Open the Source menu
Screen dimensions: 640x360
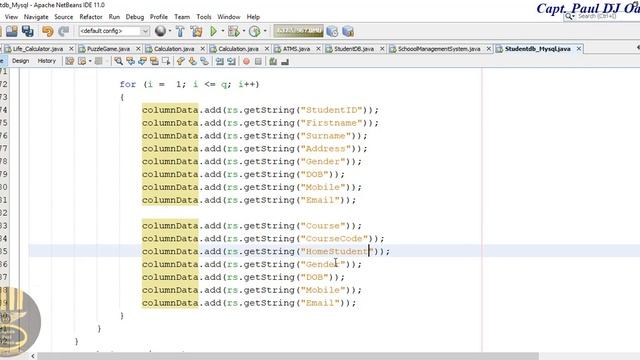point(64,17)
